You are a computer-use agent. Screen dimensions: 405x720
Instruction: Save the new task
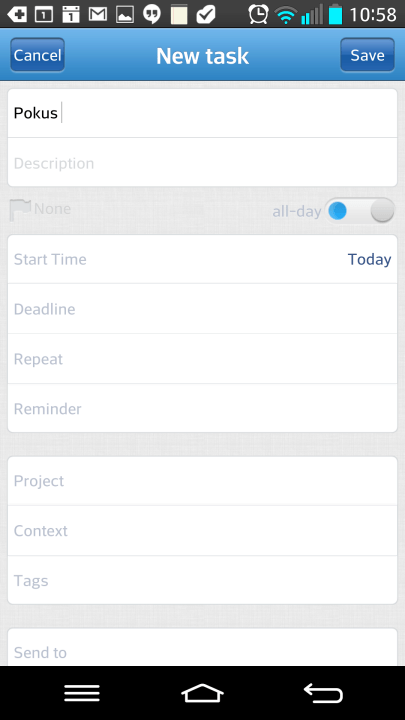[x=367, y=55]
